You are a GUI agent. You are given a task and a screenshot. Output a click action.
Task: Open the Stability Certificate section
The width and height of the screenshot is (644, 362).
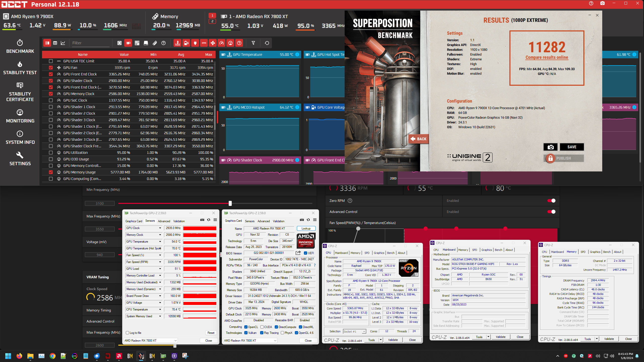tap(20, 92)
